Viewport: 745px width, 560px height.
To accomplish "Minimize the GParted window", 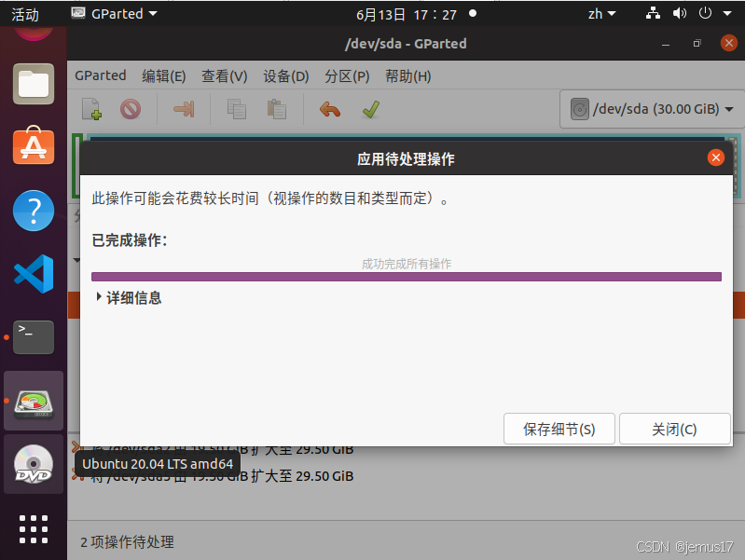I will pyautogui.click(x=666, y=44).
